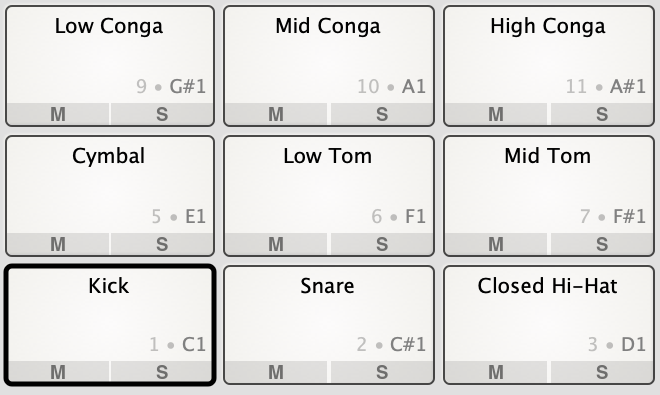This screenshot has height=395, width=660.
Task: Select the Closed Hi-Hat drum pad
Action: click(549, 314)
